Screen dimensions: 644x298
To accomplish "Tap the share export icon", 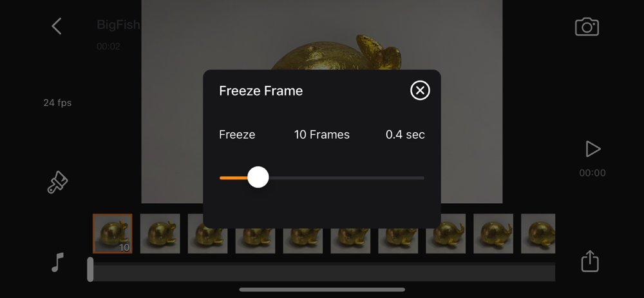I will pos(590,261).
